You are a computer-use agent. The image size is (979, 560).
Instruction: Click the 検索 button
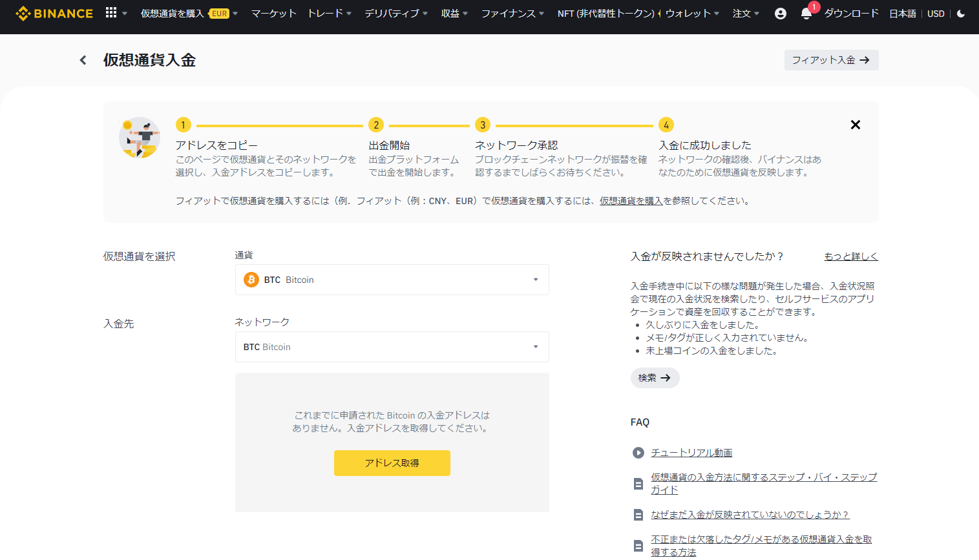(x=655, y=378)
